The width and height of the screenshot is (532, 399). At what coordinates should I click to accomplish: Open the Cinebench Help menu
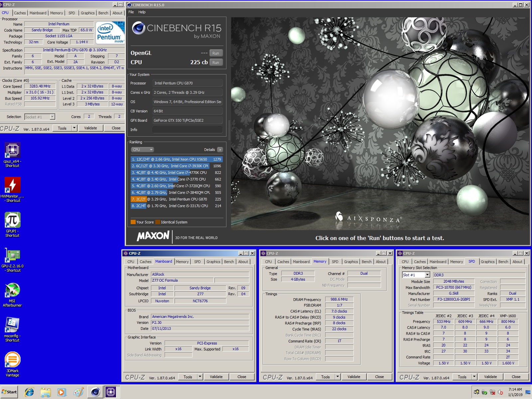pyautogui.click(x=142, y=12)
